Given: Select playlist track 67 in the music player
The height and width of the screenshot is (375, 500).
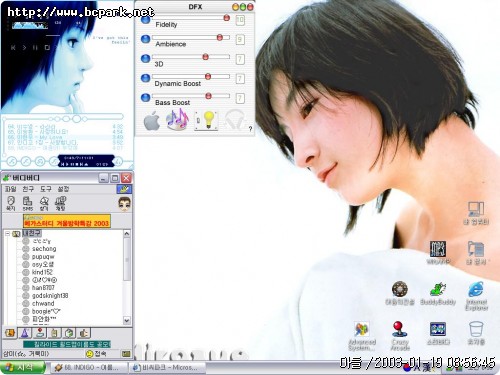Looking at the screenshot, I should click(65, 143).
